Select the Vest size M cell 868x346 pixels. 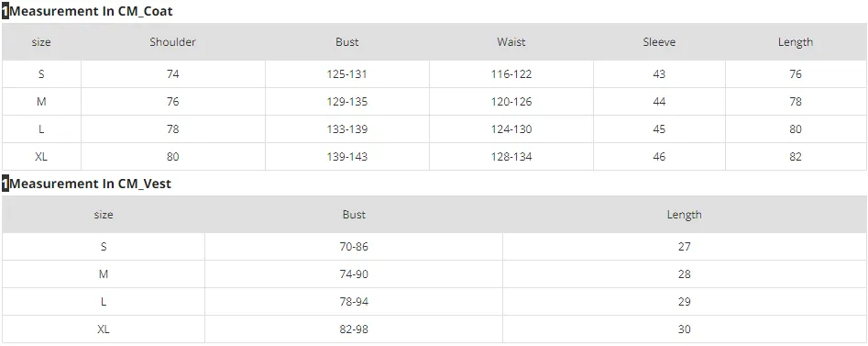[103, 274]
